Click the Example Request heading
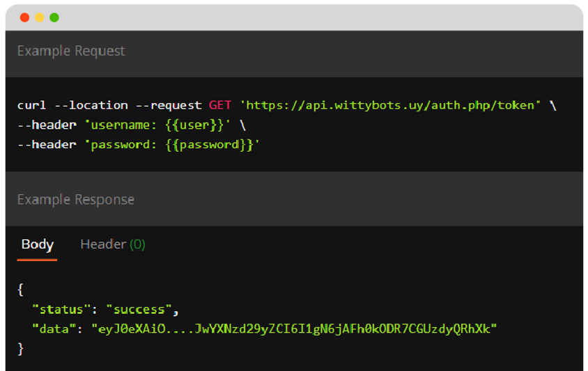 click(x=71, y=51)
